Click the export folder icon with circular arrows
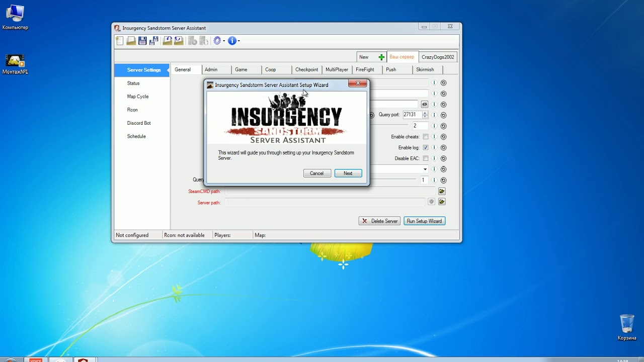The image size is (644, 362). point(179,41)
